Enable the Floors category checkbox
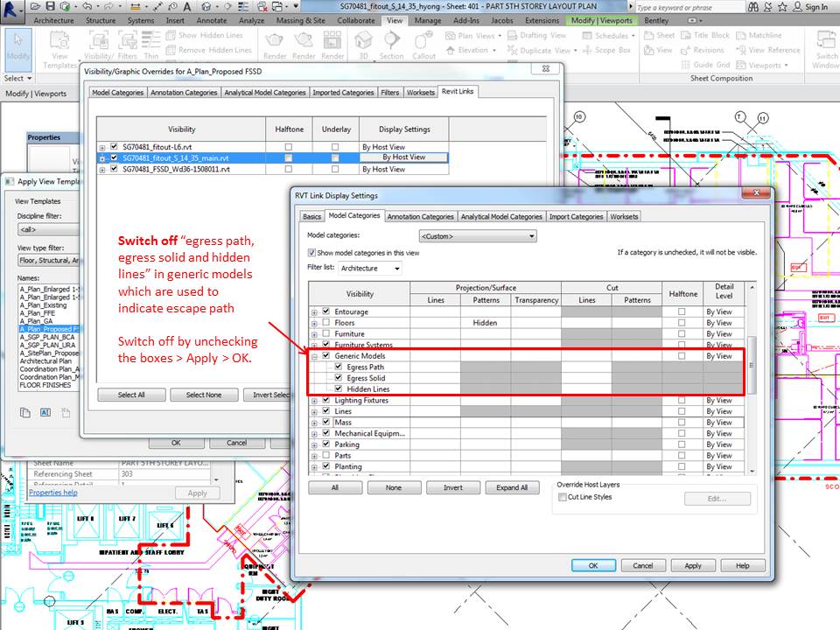This screenshot has height=630, width=840. pyautogui.click(x=325, y=322)
